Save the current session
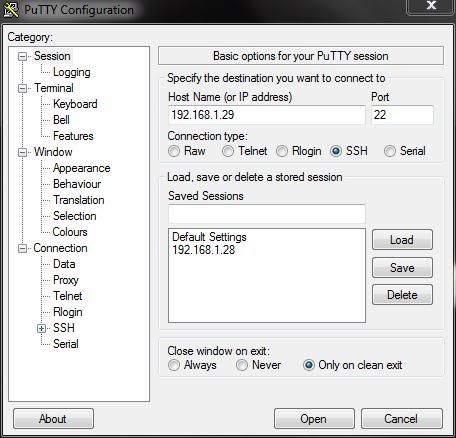 402,267
